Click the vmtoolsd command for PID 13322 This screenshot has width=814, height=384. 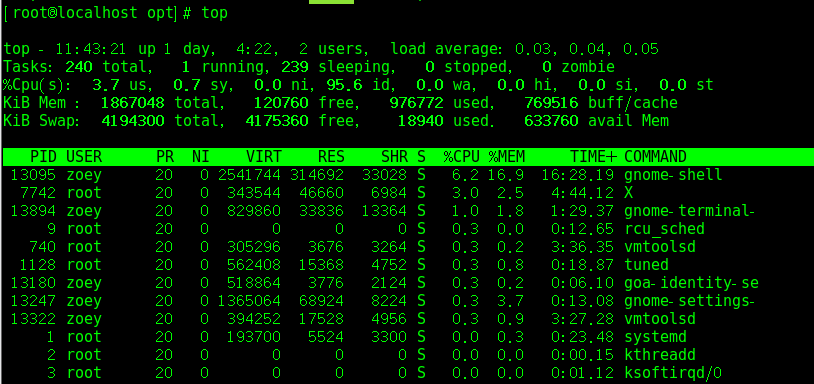tap(660, 319)
